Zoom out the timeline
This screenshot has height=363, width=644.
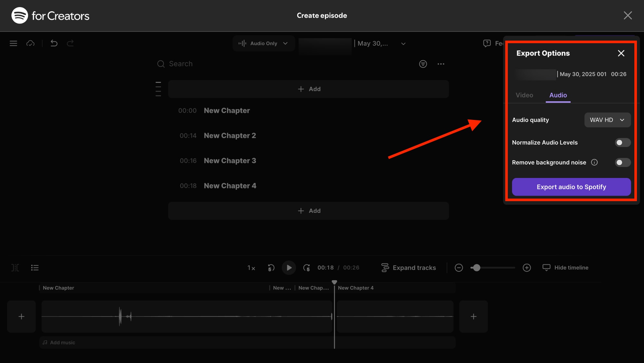(x=459, y=268)
